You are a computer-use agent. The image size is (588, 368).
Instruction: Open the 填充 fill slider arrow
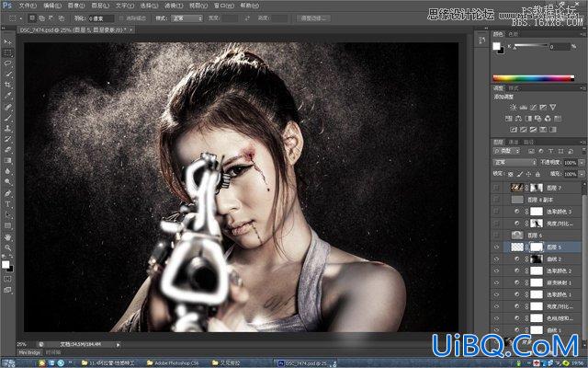[582, 174]
